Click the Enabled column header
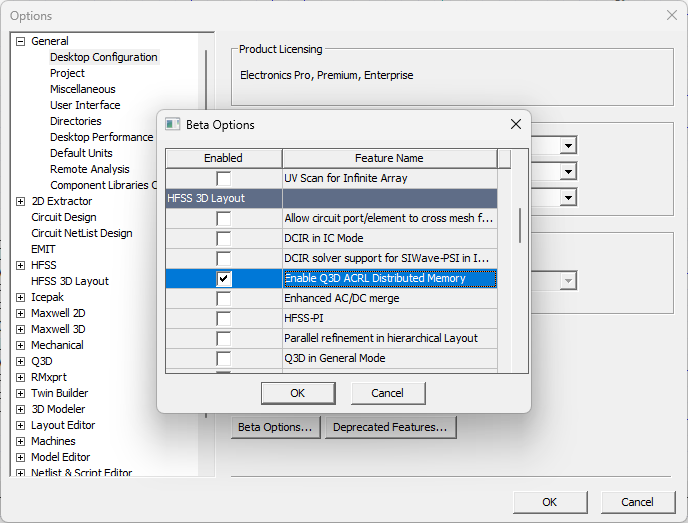Viewport: 688px width, 523px height. (223, 158)
